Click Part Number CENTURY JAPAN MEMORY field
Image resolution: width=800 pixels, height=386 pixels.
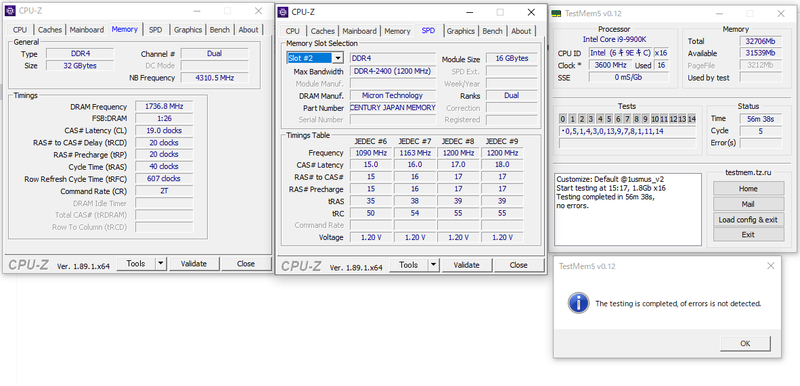pyautogui.click(x=393, y=108)
